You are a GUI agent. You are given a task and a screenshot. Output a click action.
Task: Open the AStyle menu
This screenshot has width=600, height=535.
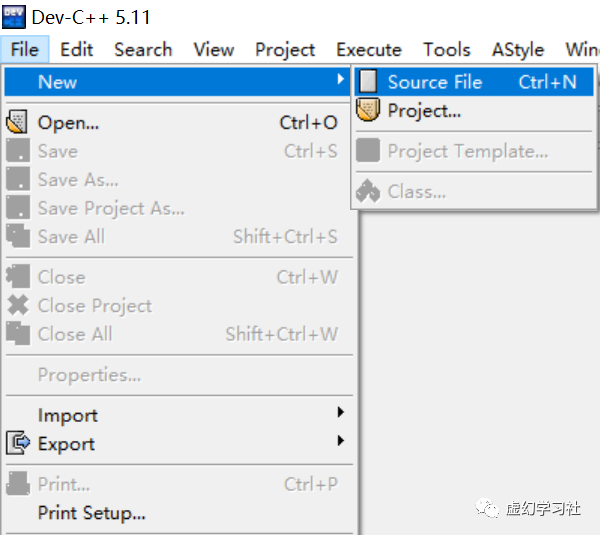coord(518,49)
